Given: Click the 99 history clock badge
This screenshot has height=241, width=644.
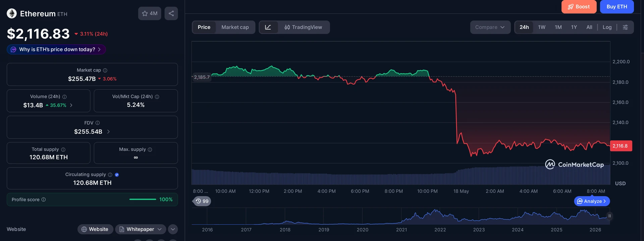Looking at the screenshot, I should pyautogui.click(x=202, y=201).
